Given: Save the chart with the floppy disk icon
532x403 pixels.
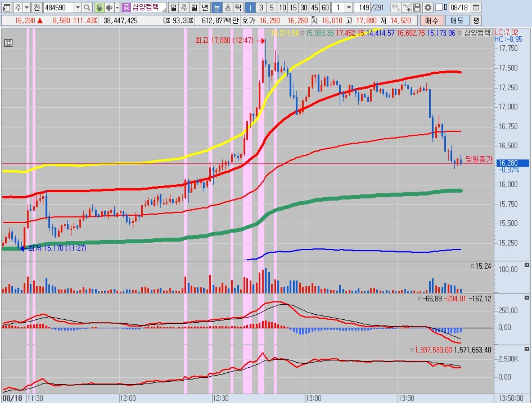Looking at the screenshot, I should pyautogui.click(x=417, y=7).
